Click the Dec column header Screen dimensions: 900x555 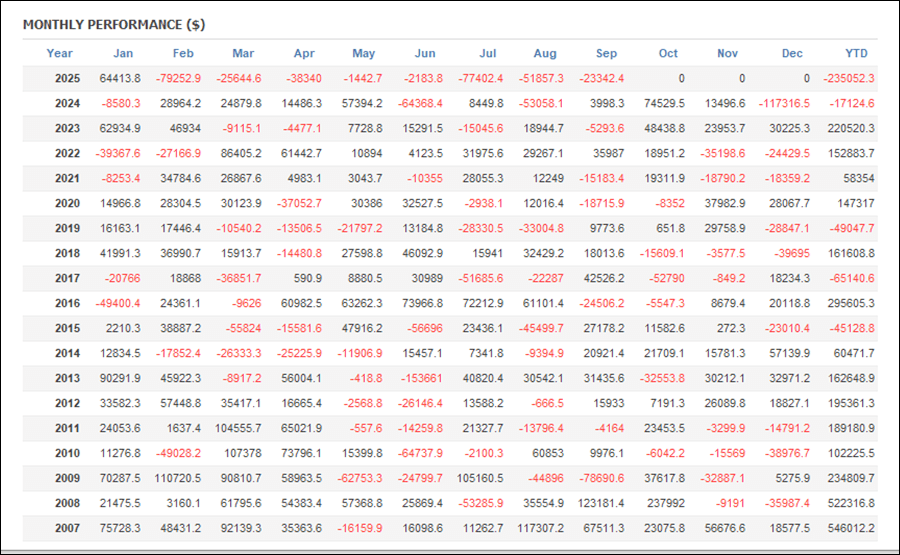coord(792,53)
